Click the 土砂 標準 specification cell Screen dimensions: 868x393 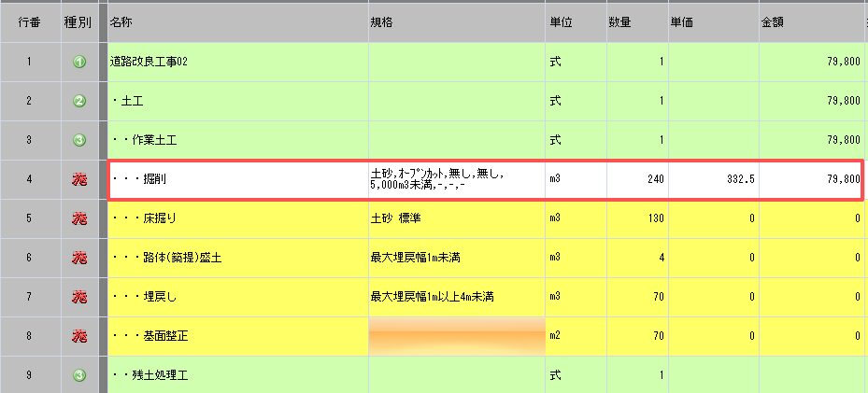click(455, 218)
